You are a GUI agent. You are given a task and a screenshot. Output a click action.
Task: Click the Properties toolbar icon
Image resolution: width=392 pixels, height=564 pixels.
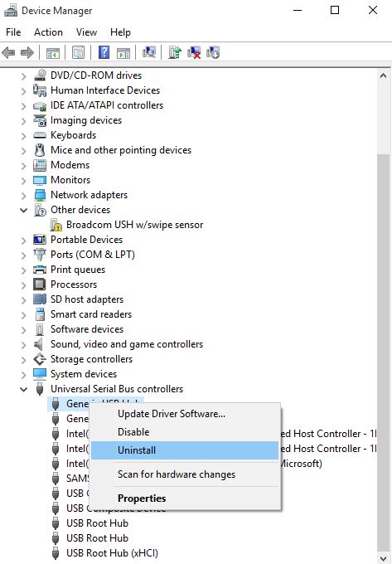(78, 52)
